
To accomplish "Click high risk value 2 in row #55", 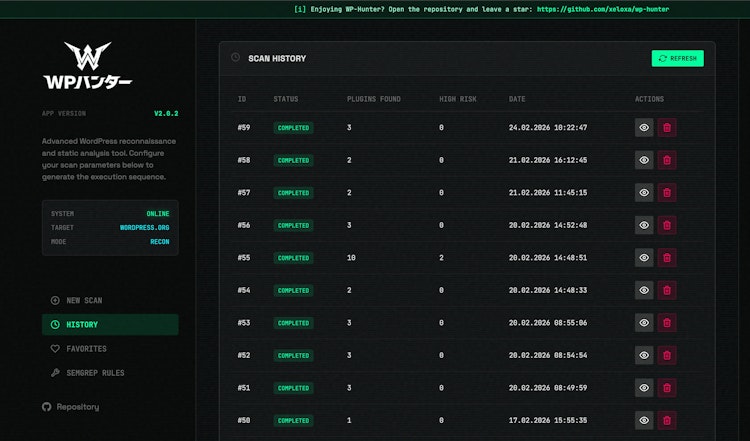I will [441, 258].
